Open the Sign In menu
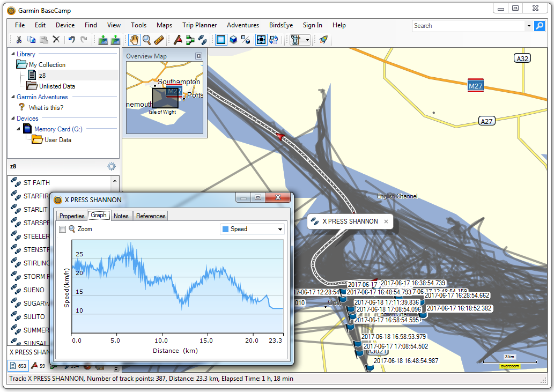This screenshot has width=554, height=392. click(312, 25)
